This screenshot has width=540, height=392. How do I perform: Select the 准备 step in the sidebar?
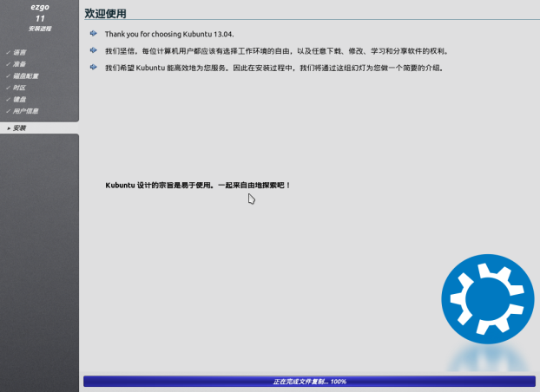click(20, 64)
